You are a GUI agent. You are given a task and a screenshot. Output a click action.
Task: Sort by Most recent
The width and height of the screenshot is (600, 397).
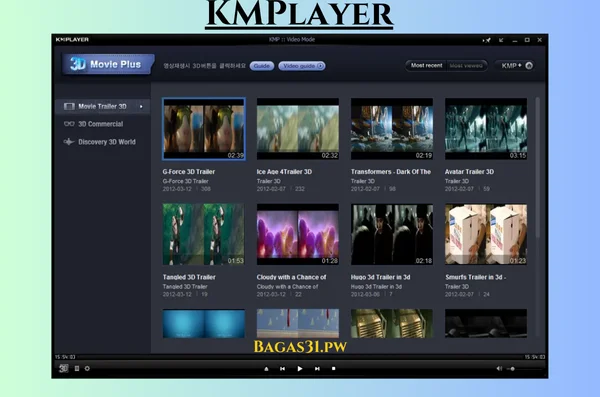pos(426,65)
